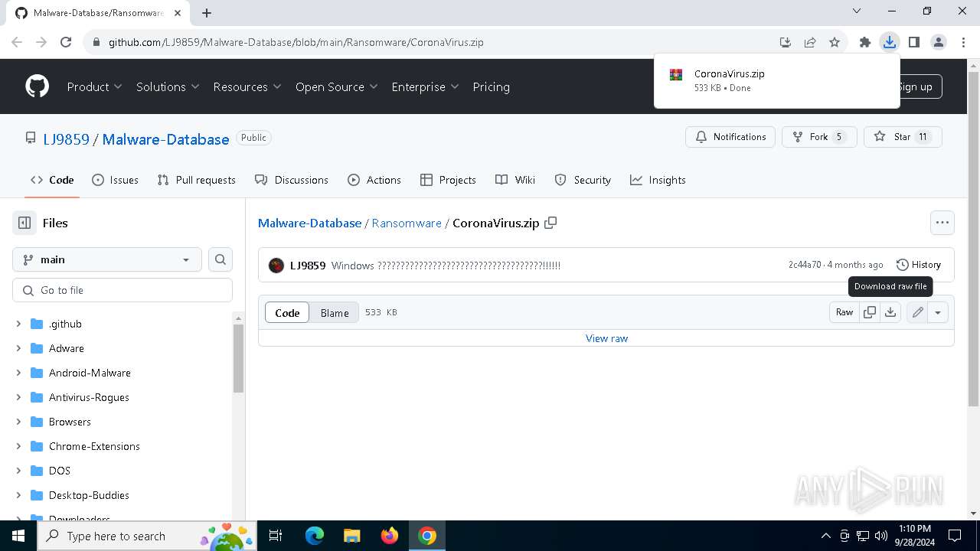
Task: Expand the Product menu
Action: pos(94,86)
